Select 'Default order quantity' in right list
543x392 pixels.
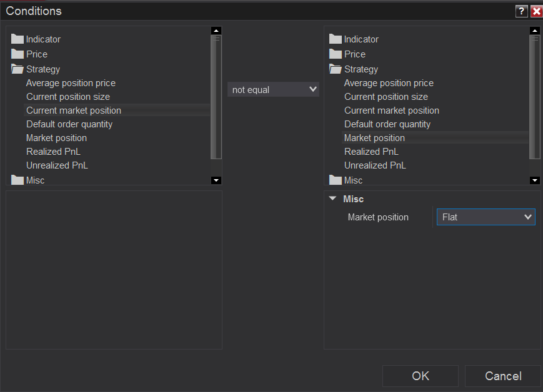click(x=387, y=124)
